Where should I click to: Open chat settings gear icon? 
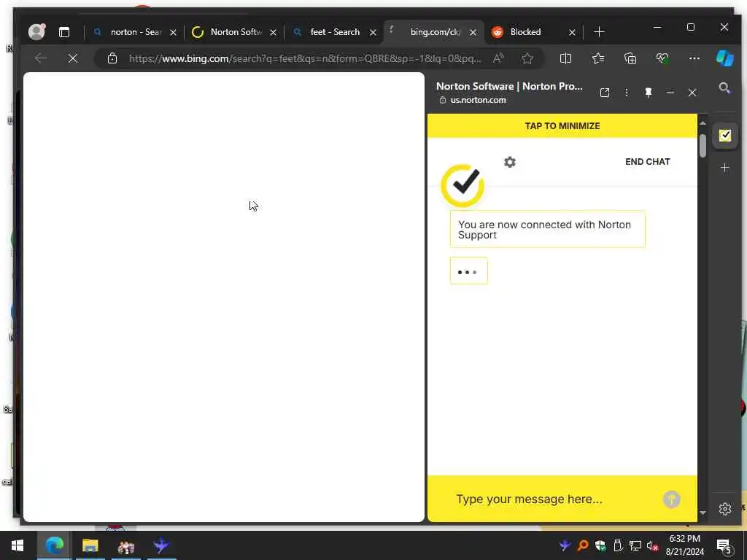click(510, 162)
